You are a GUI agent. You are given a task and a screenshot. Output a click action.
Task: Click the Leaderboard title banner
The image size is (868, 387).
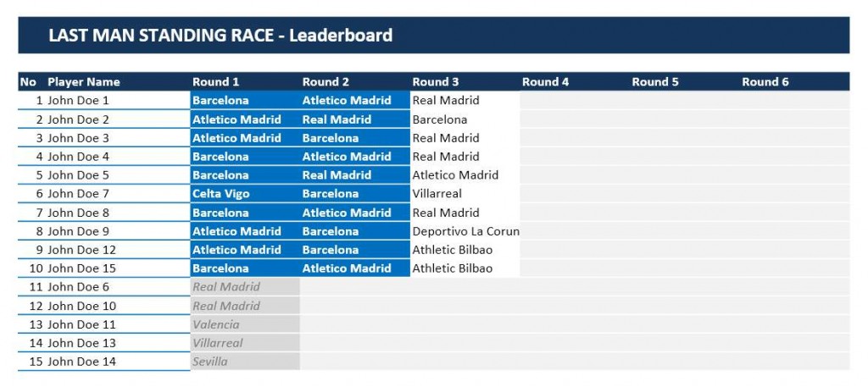click(x=434, y=36)
